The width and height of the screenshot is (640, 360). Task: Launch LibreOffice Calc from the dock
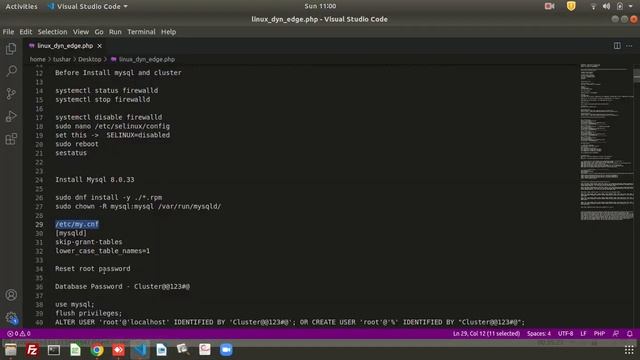(76, 350)
